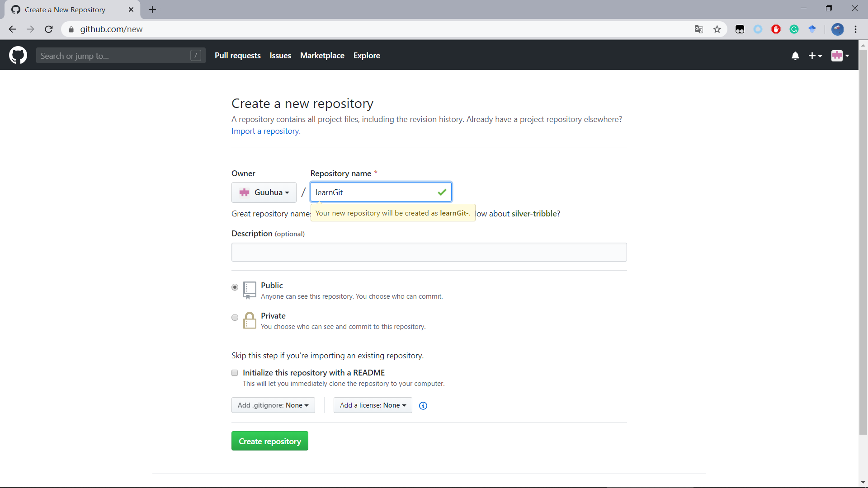Bookmark page with star icon

pos(717,29)
